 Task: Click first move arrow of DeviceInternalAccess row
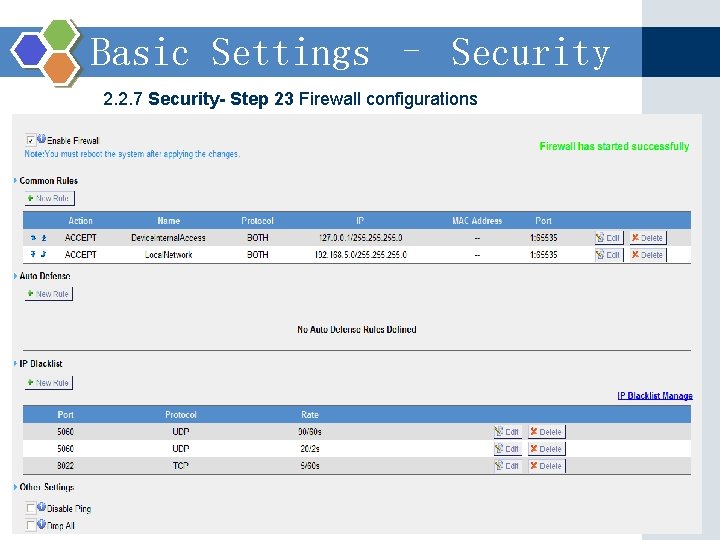(33, 237)
